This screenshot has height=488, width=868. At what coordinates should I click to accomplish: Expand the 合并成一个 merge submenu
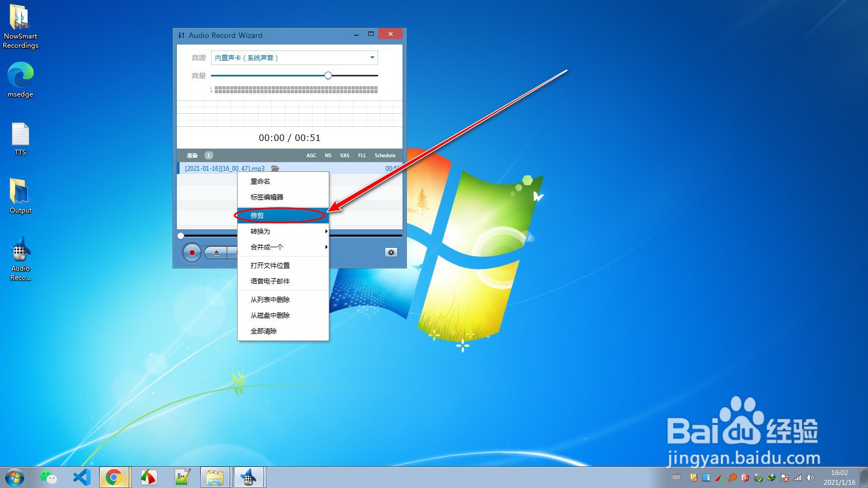pos(283,247)
